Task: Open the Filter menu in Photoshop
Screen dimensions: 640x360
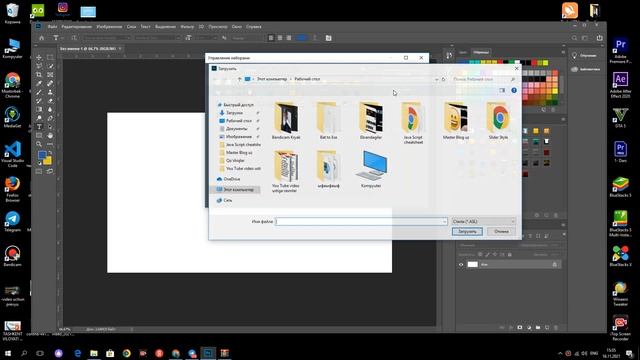Action: [x=187, y=27]
